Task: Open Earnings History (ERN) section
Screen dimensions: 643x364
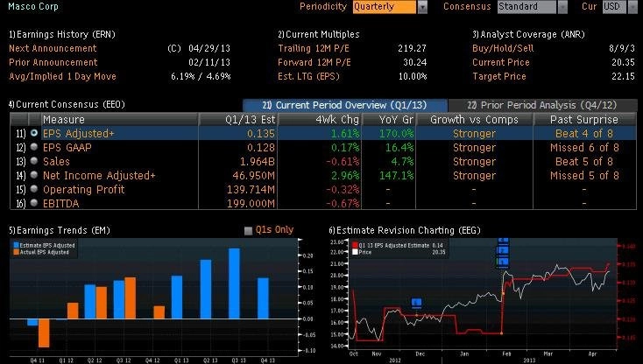Action: point(62,34)
